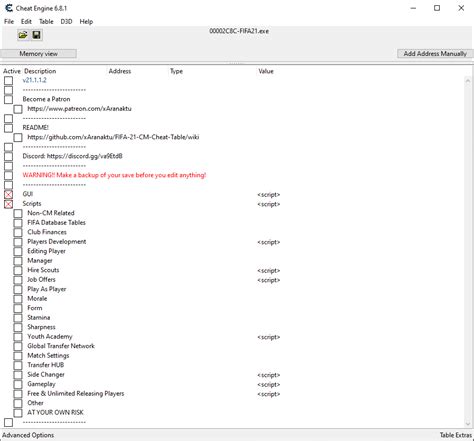Click the Address column header
The image size is (474, 441).
coord(120,71)
